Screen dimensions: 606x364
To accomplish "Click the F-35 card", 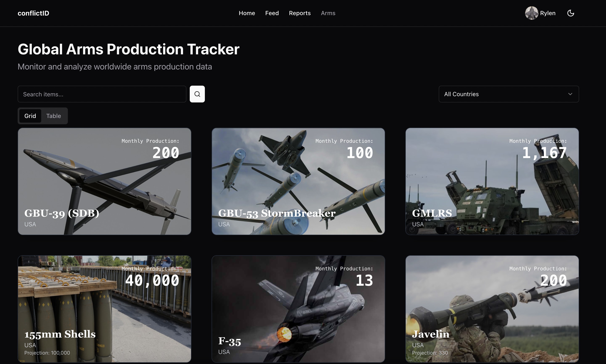I will (x=298, y=309).
